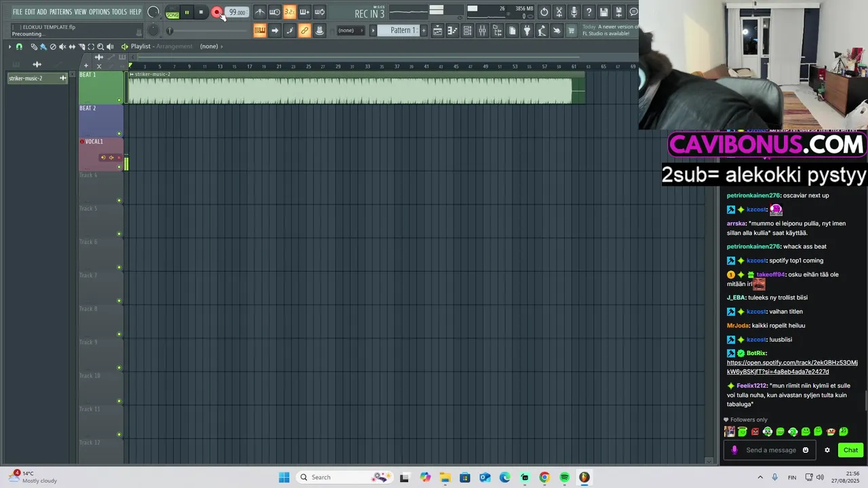Add new pattern with plus button
Viewport: 868px width, 488px height.
[x=424, y=30]
